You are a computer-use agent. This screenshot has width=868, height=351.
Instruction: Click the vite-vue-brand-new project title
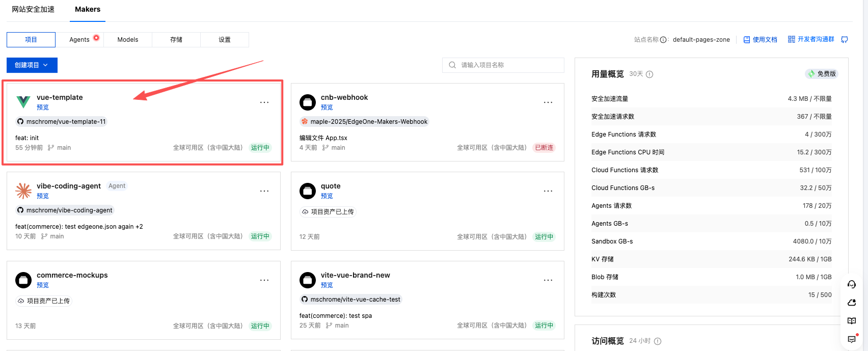pos(356,275)
